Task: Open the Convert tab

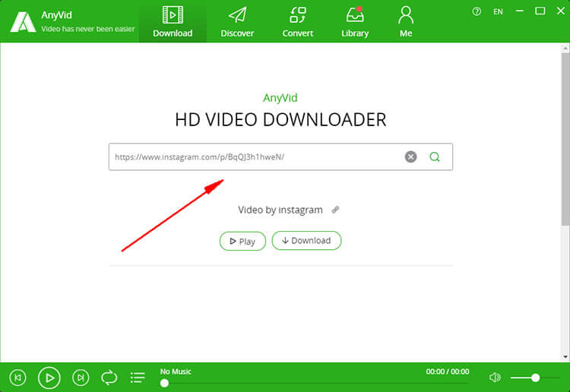Action: tap(297, 21)
